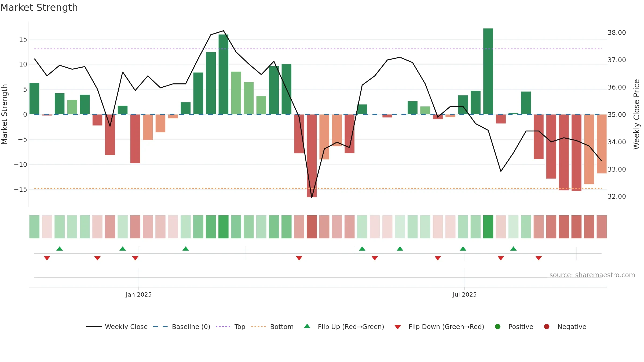Toggle the Top threshold legend entry
The width and height of the screenshot is (644, 362).
230,327
